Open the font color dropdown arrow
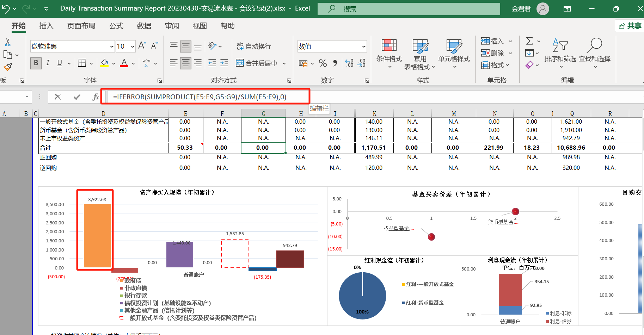 133,63
